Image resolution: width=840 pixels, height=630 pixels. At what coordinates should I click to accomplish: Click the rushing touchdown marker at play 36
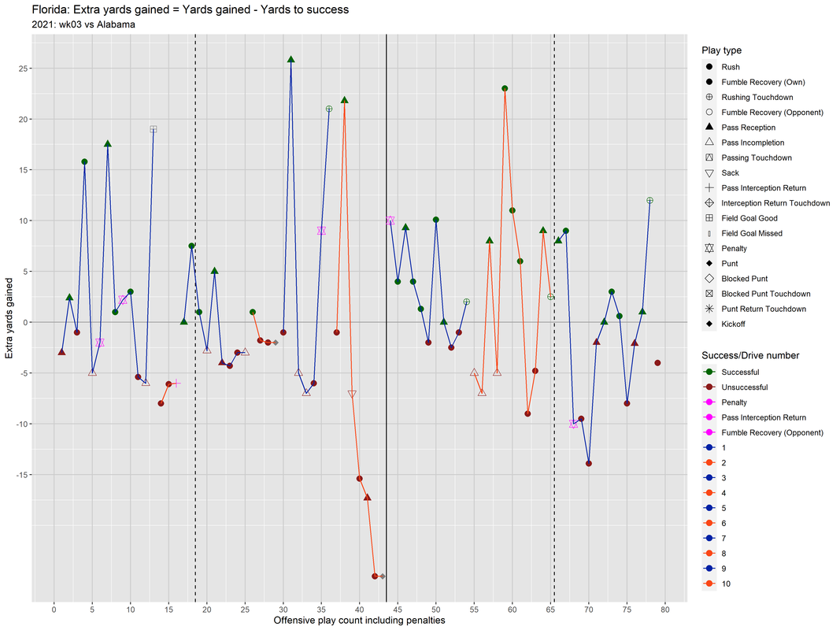(x=329, y=109)
